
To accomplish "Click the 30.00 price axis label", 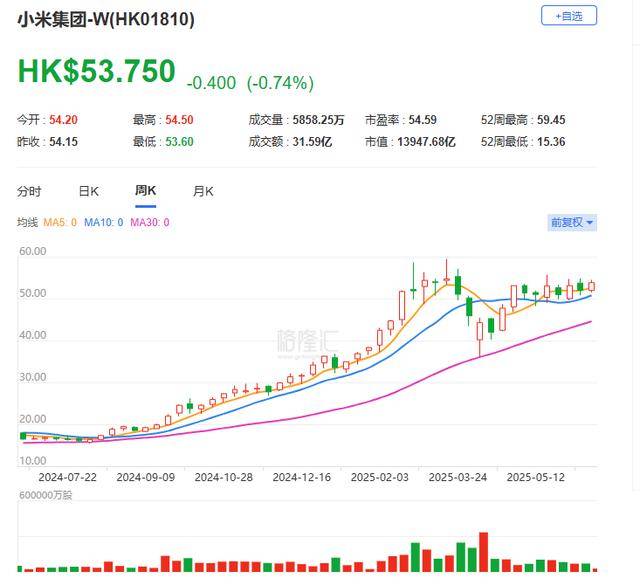I will point(33,377).
